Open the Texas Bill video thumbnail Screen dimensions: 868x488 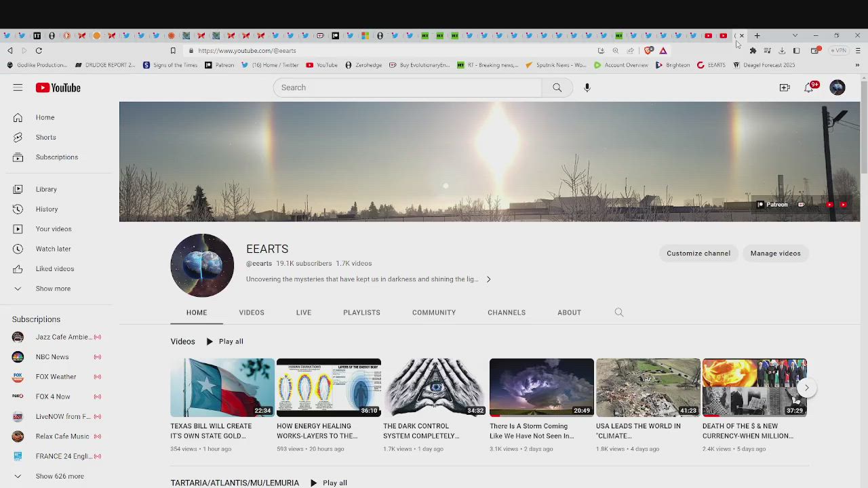click(222, 387)
